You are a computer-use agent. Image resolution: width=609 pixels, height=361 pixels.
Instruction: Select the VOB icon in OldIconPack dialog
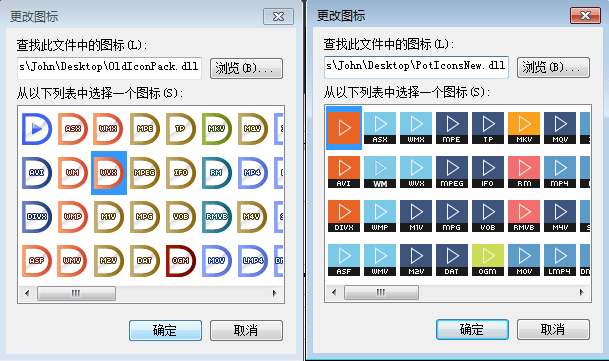181,216
